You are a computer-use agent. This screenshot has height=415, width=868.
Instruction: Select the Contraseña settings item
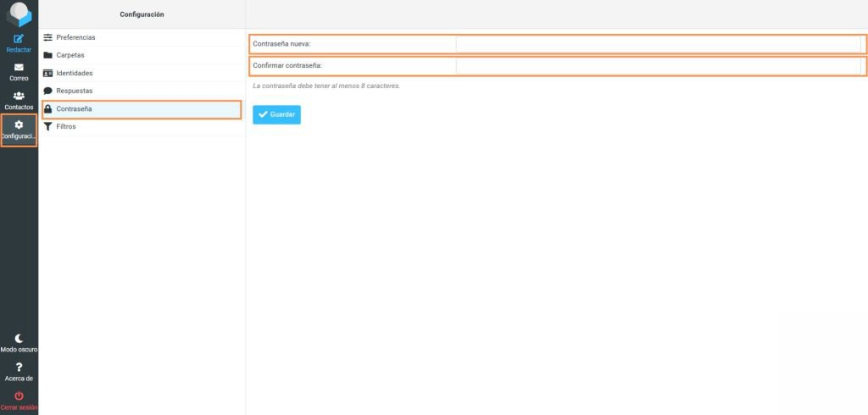click(74, 109)
